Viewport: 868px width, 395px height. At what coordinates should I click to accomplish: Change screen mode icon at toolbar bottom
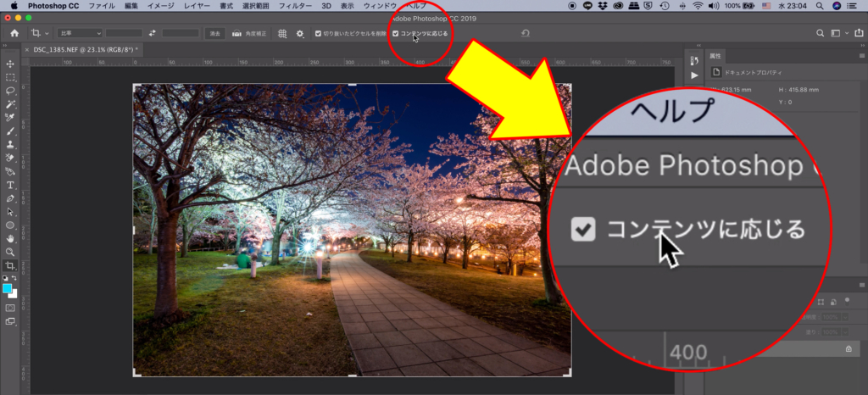(x=10, y=321)
